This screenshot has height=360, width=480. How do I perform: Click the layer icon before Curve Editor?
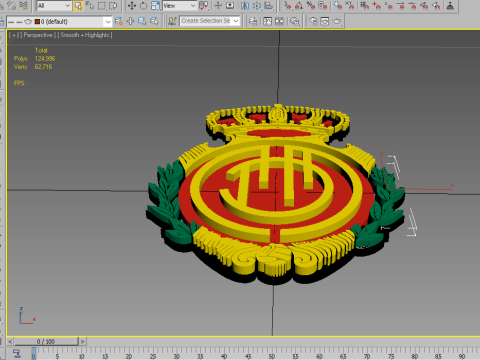pyautogui.click(x=253, y=21)
